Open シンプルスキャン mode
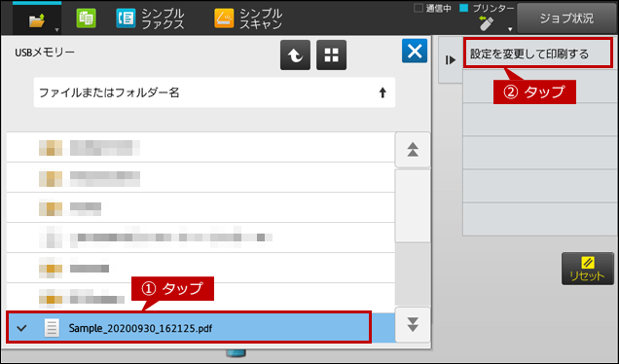619x364 pixels. click(248, 18)
